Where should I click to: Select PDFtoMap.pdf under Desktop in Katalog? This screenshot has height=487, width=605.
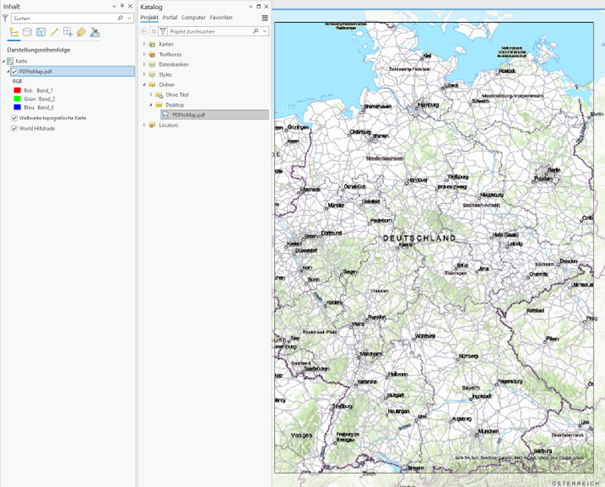(215, 115)
